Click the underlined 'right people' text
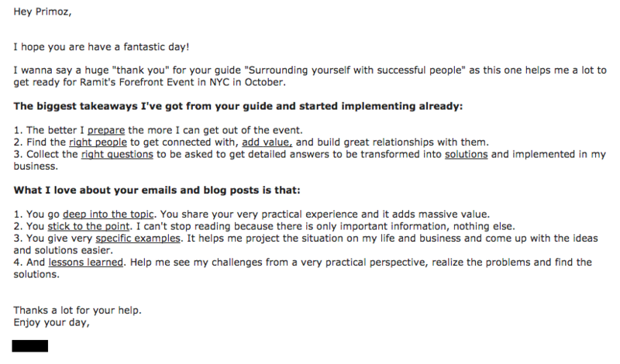620x364 pixels. tap(98, 143)
